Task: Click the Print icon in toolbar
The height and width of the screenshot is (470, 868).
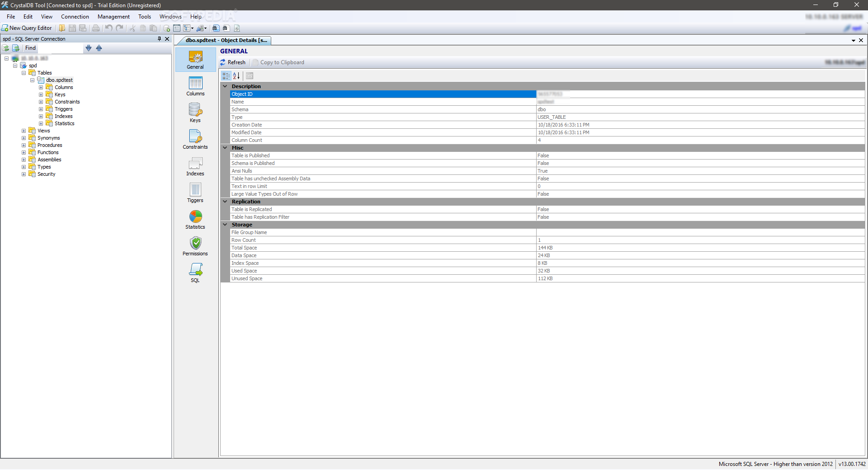Action: pyautogui.click(x=96, y=28)
